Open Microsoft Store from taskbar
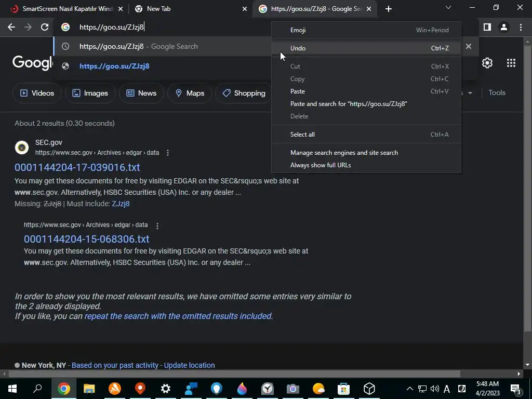The image size is (532, 399). 344,389
